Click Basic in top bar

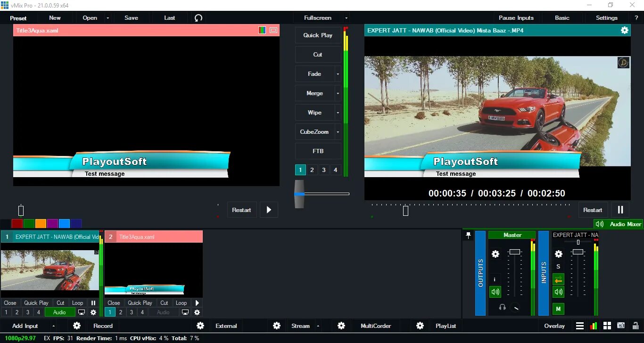click(x=562, y=18)
